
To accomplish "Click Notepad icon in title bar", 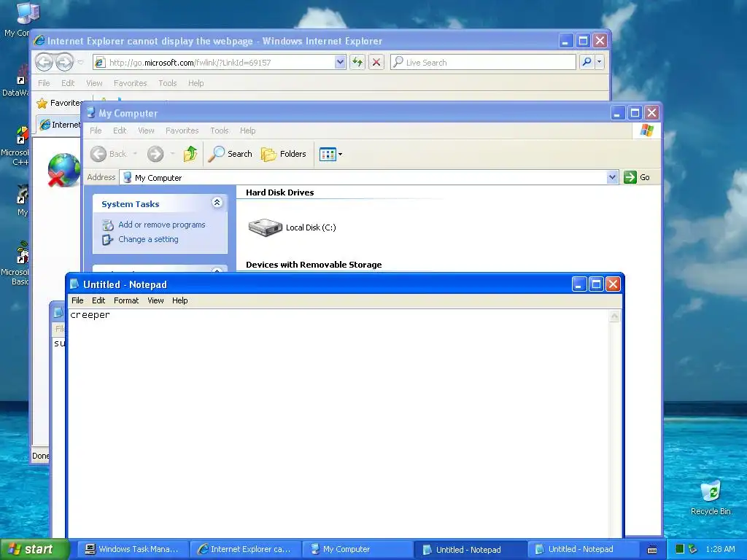I will click(x=74, y=284).
